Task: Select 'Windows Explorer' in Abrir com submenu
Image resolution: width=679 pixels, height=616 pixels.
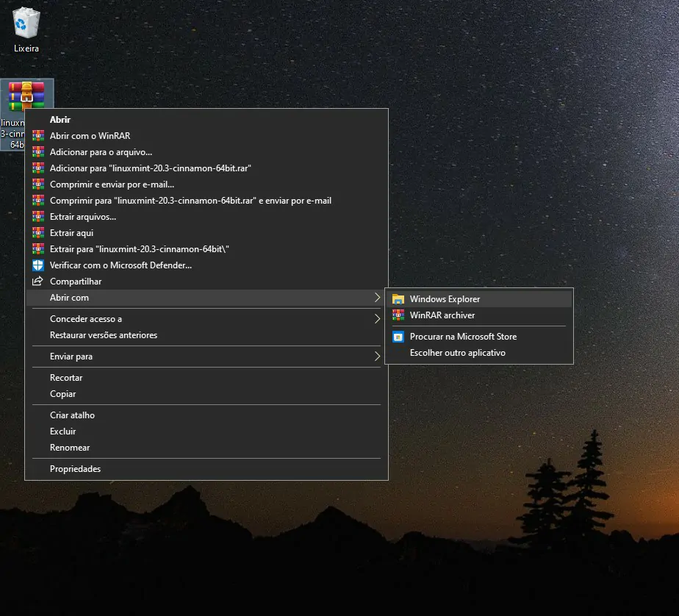Action: click(x=479, y=299)
